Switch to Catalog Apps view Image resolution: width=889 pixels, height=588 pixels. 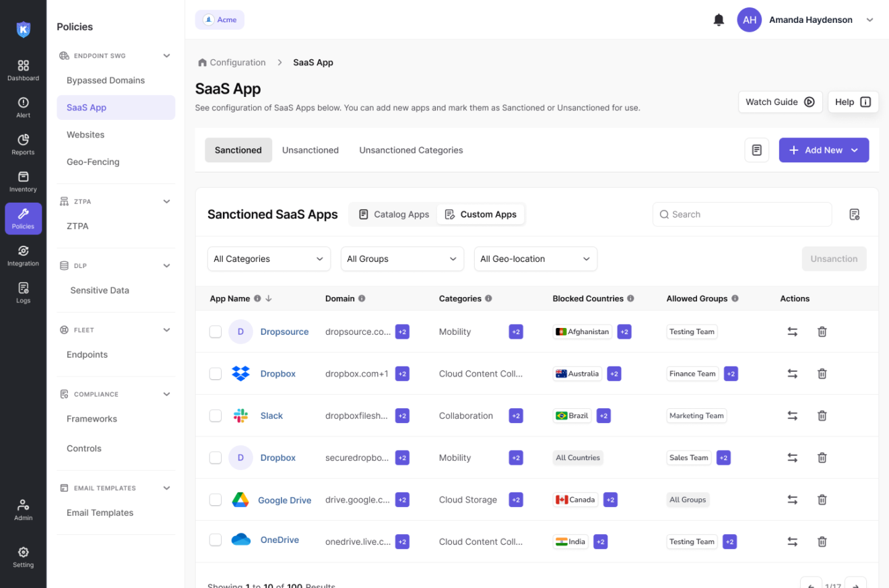(x=393, y=214)
